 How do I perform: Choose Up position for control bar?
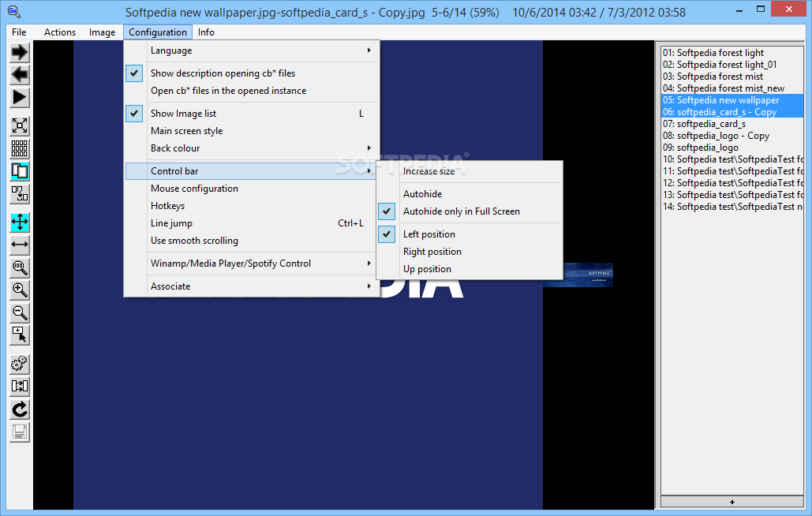tap(470, 269)
